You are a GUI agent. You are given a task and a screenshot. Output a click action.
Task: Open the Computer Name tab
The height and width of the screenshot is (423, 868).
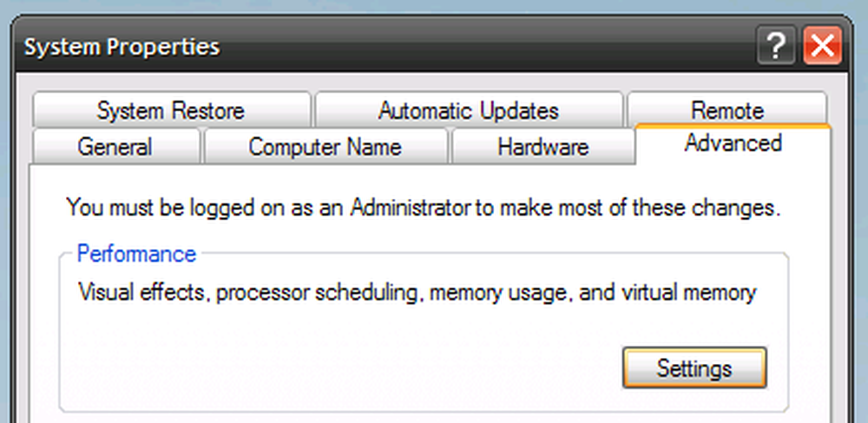pyautogui.click(x=325, y=147)
